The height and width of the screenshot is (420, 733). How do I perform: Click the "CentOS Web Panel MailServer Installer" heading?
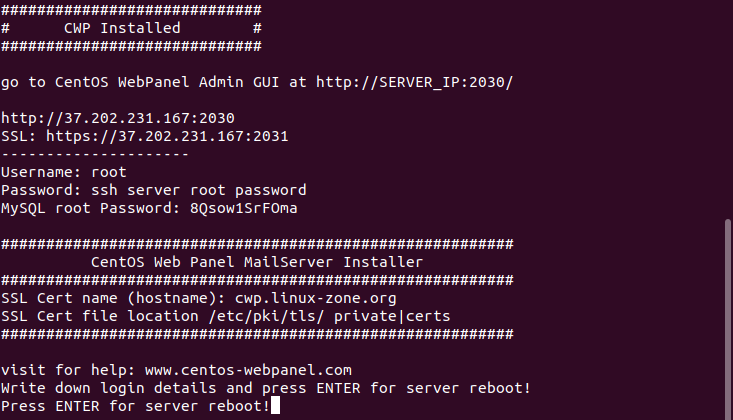(x=256, y=262)
